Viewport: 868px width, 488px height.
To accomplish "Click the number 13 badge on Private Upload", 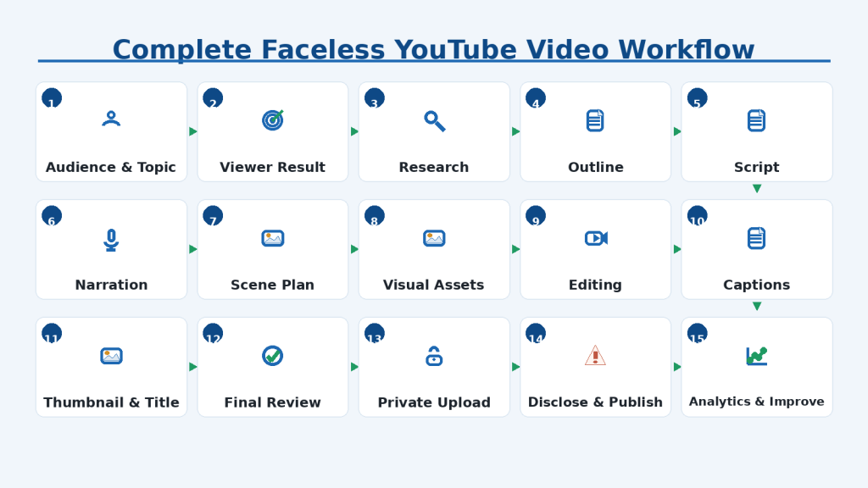I will 374,334.
